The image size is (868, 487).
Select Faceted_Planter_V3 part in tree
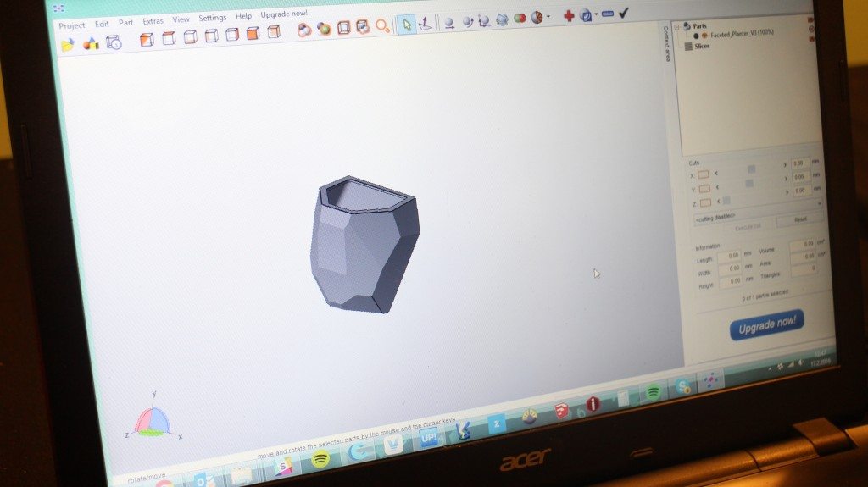click(742, 34)
